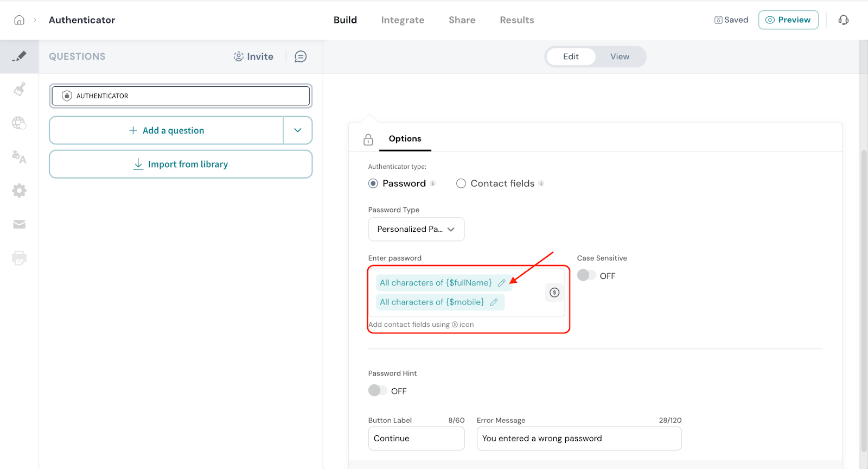
Task: Click the Preview button
Action: pyautogui.click(x=788, y=20)
